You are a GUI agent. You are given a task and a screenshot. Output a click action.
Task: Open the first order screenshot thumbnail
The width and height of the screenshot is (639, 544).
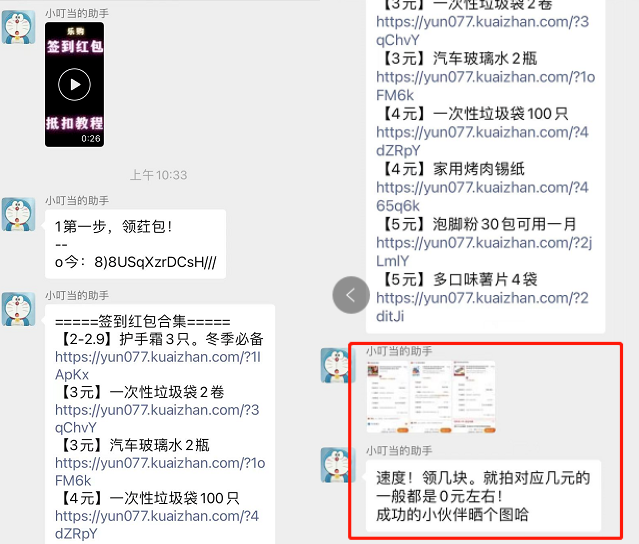point(388,397)
